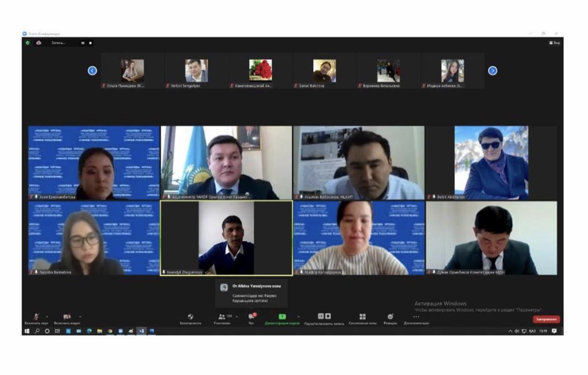The height and width of the screenshot is (375, 588).
Task: Click the red End meeting button
Action: pos(547,320)
